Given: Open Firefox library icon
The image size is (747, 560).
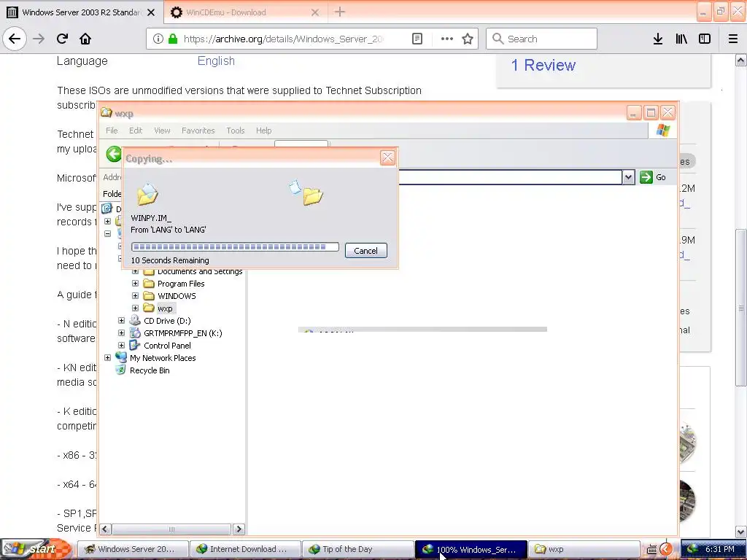Looking at the screenshot, I should (x=681, y=39).
